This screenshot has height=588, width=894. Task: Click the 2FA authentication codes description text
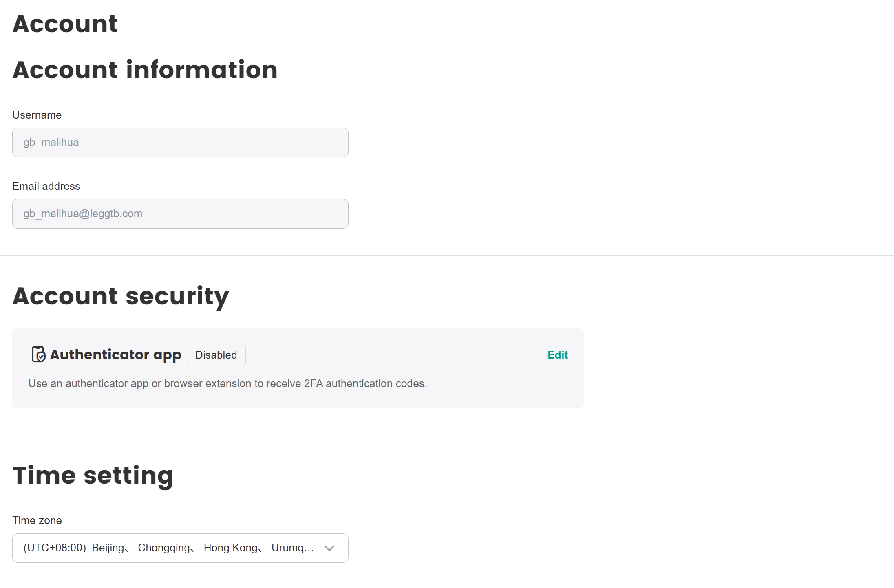(227, 383)
